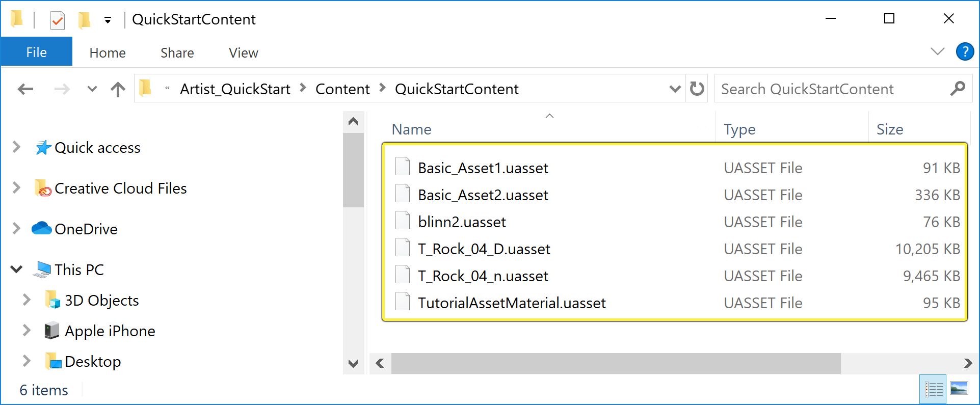980x405 pixels.
Task: Open the Customize Quick Access Toolbar dropdown
Action: click(x=108, y=20)
